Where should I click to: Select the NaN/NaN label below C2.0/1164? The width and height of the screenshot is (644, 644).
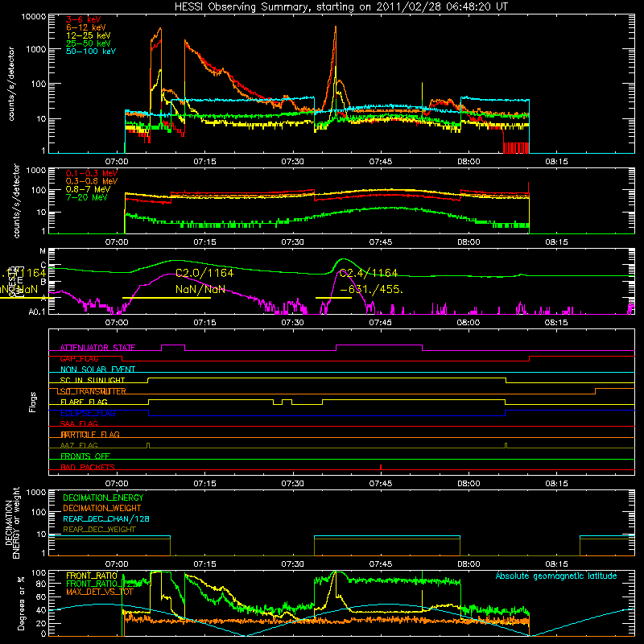coord(200,289)
